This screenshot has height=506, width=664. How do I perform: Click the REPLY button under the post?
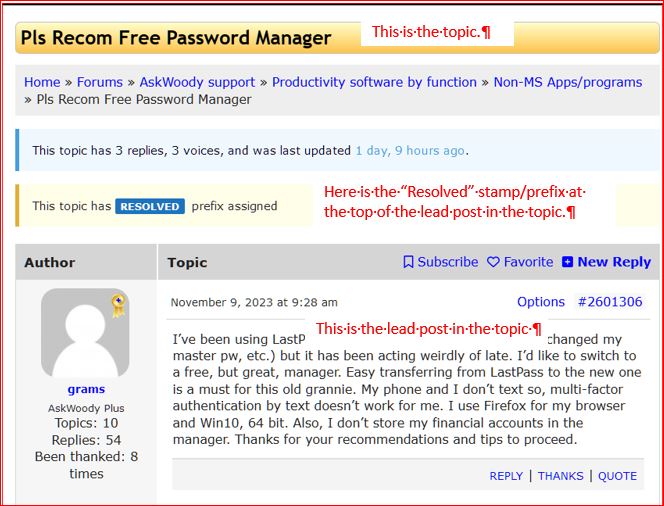click(x=506, y=476)
